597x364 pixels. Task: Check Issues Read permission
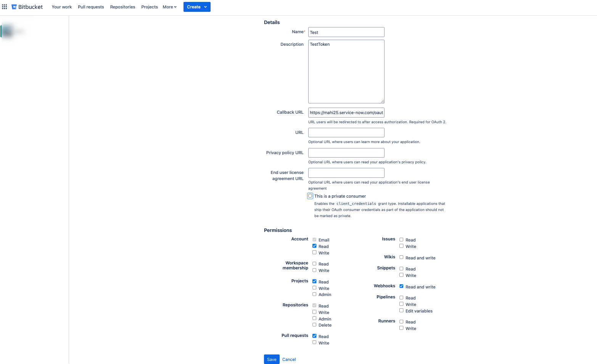pos(401,240)
